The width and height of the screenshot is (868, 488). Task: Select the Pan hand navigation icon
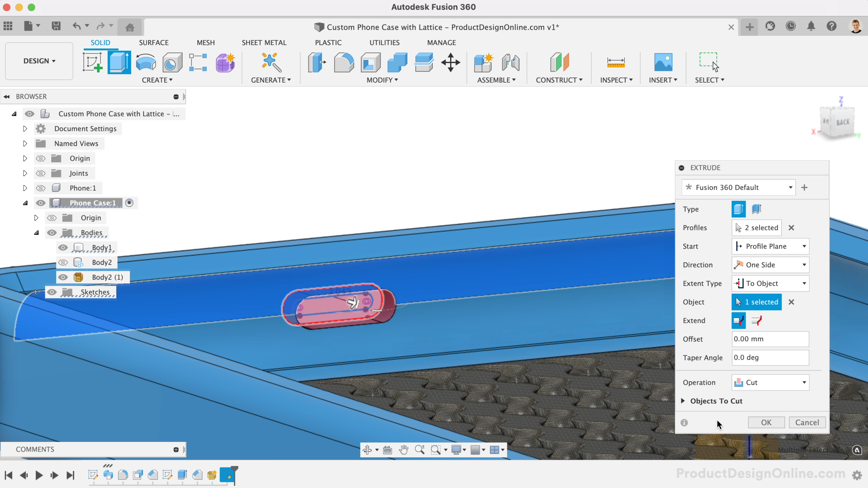click(x=403, y=450)
